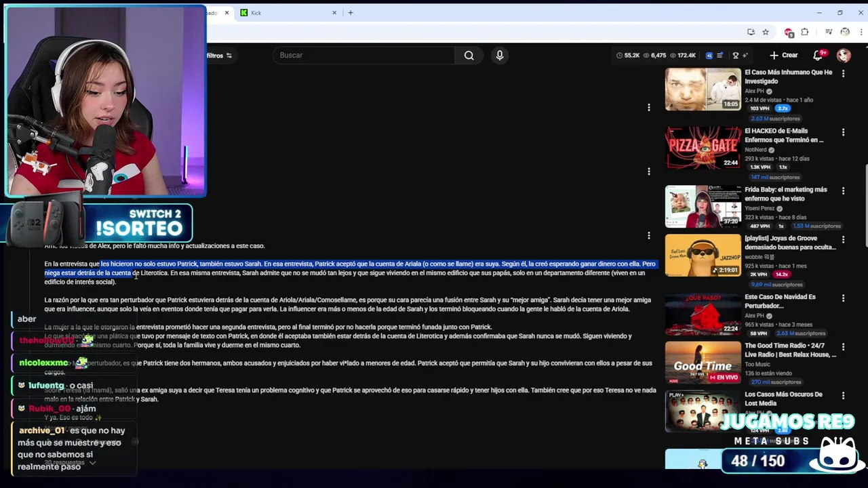The height and width of the screenshot is (488, 868).
Task: Close the partially hidden first browser tab
Action: 226,12
